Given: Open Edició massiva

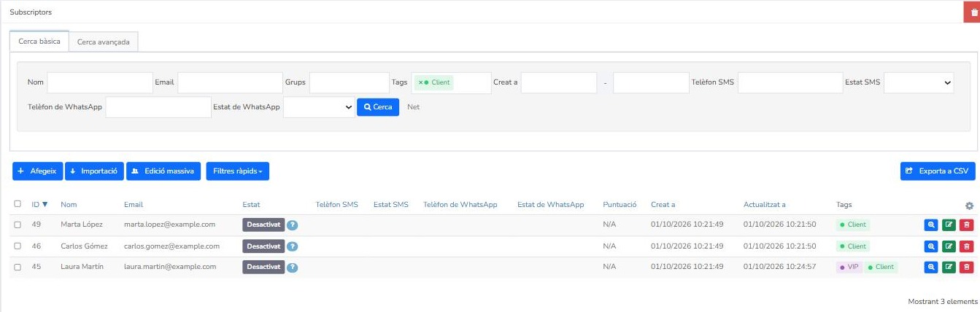Looking at the screenshot, I should tap(163, 171).
